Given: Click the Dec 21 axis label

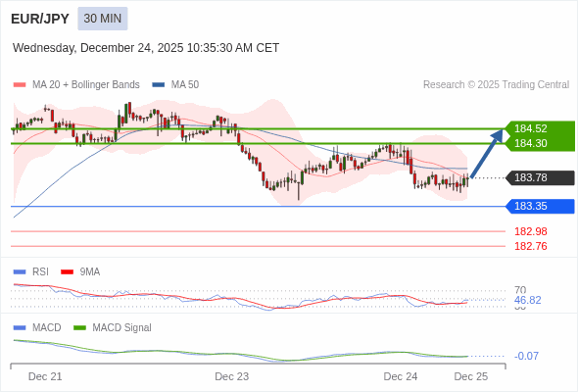Looking at the screenshot, I should coord(45,376).
